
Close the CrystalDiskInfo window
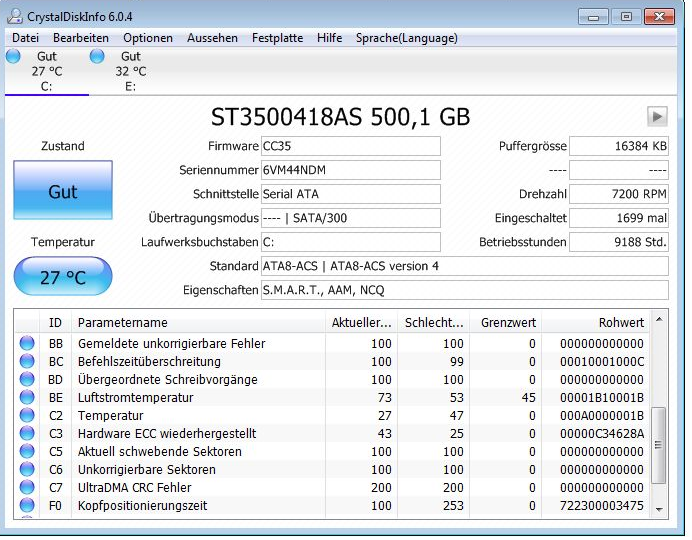(x=659, y=17)
